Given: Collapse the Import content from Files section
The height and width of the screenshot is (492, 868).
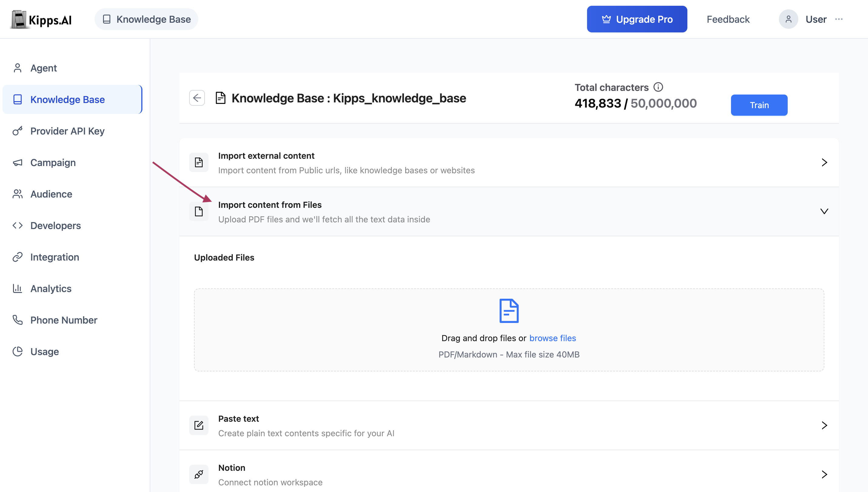Looking at the screenshot, I should [x=824, y=211].
